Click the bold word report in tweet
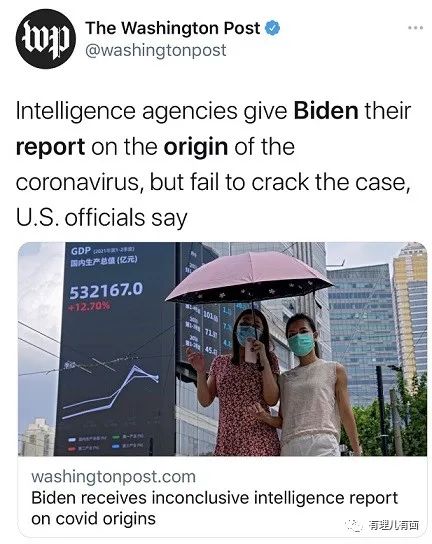Image resolution: width=432 pixels, height=544 pixels. (50, 147)
